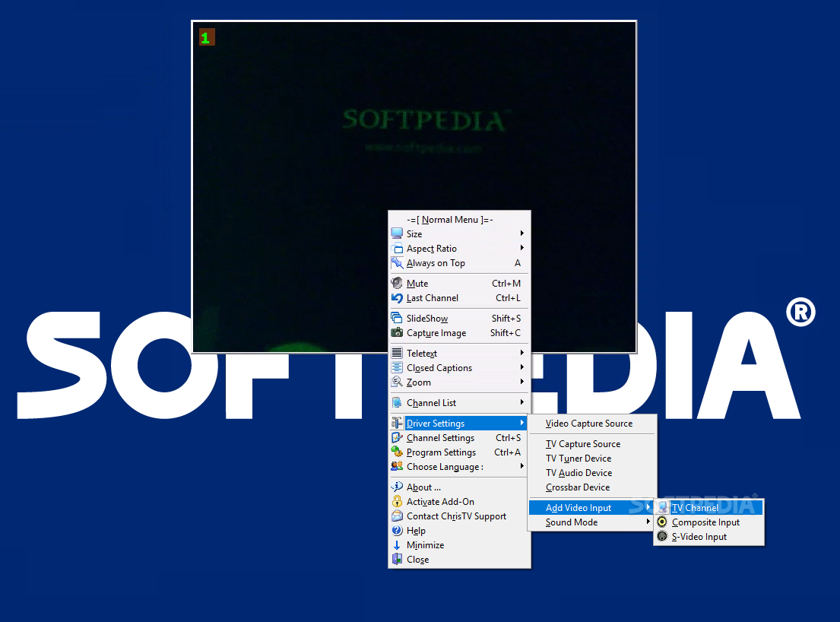Click the channel number 1 indicator
This screenshot has height=622, width=840.
(207, 37)
